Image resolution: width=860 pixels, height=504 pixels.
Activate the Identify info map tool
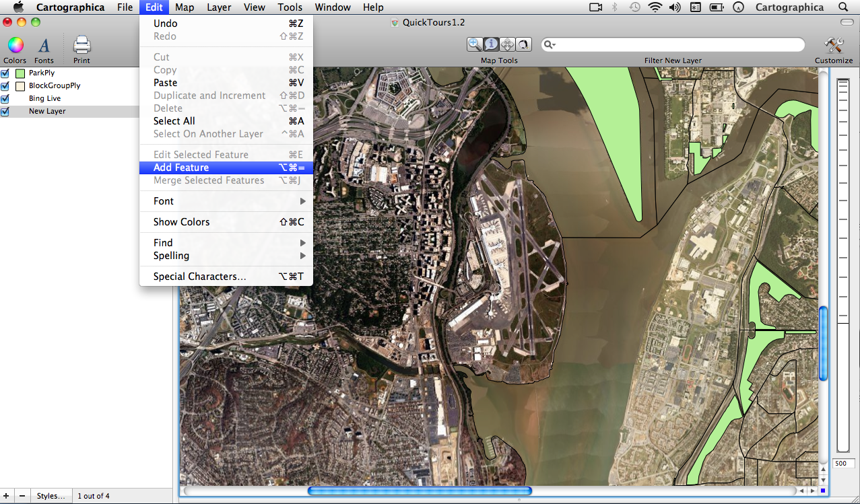click(x=492, y=44)
